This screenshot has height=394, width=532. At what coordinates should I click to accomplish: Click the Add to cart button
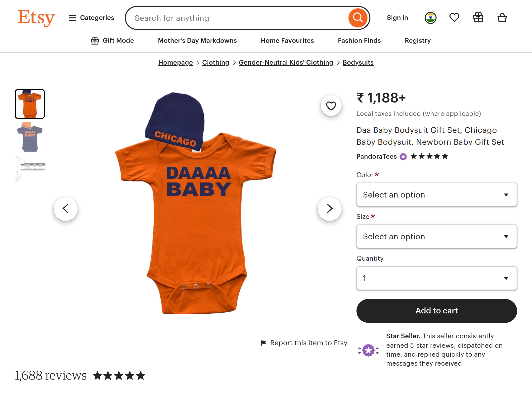point(436,311)
